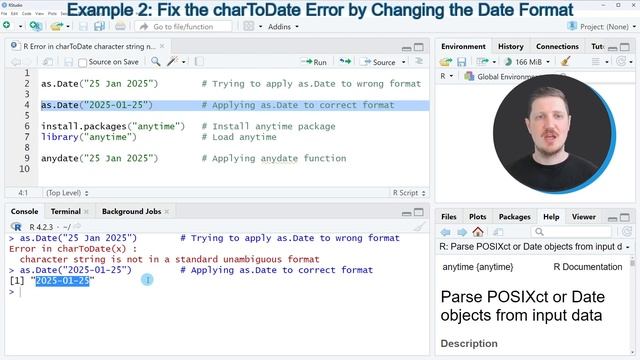Screen dimensions: 640x360
Task: Click the Refresh Environment icon
Action: click(x=622, y=62)
